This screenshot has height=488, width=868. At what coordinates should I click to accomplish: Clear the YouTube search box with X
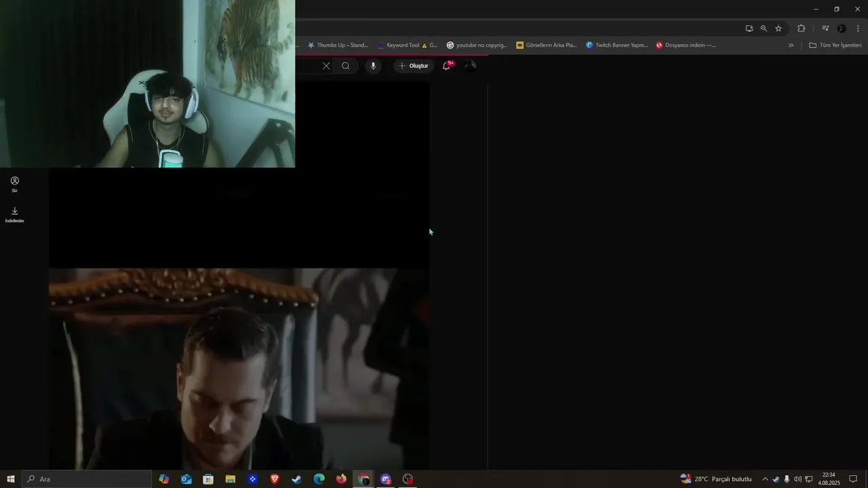point(326,66)
